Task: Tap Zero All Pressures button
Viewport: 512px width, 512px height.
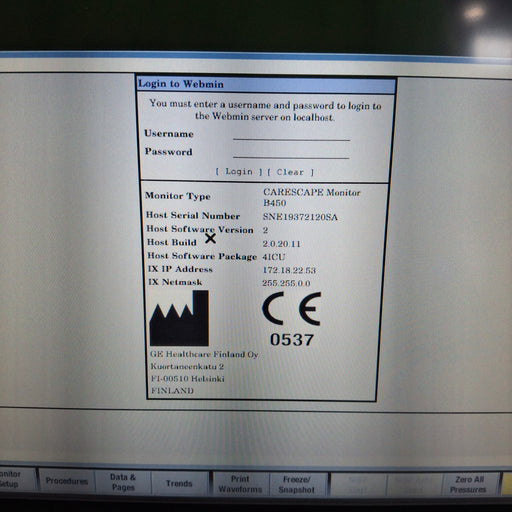Action: [x=469, y=484]
